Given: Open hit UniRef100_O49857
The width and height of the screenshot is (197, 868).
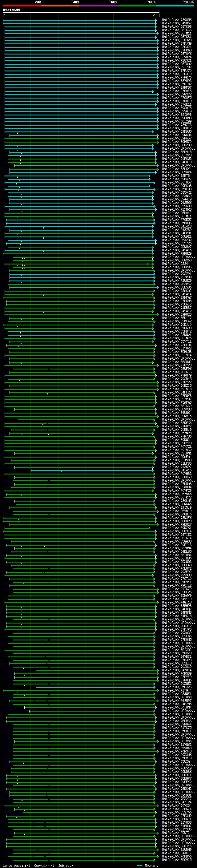Looking at the screenshot, I should [177, 23].
